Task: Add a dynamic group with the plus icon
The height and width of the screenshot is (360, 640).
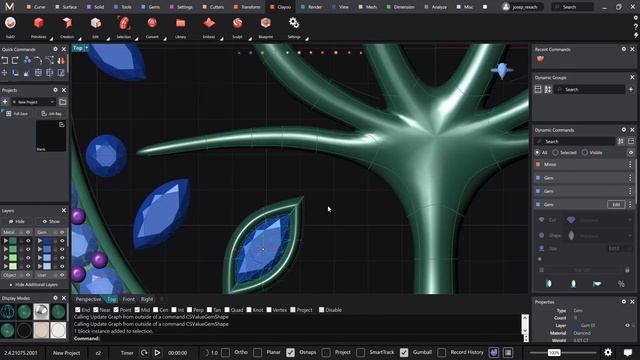Action: pos(631,89)
